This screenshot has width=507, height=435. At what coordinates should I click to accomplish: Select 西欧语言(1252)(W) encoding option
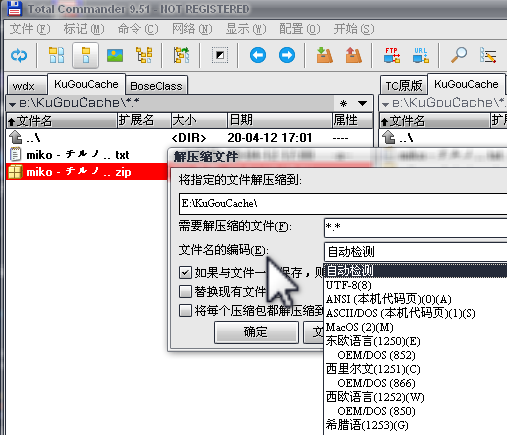pos(416,397)
